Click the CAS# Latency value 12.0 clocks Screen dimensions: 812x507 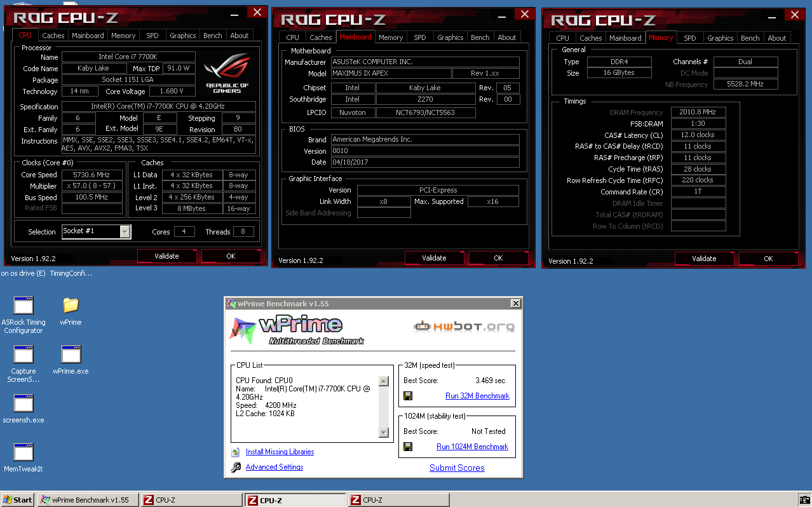click(x=698, y=135)
